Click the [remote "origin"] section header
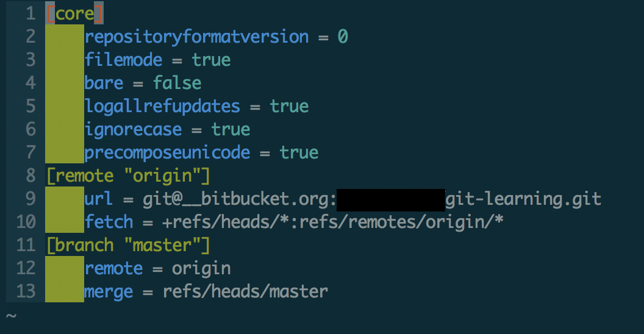This screenshot has width=644, height=334. tap(127, 176)
